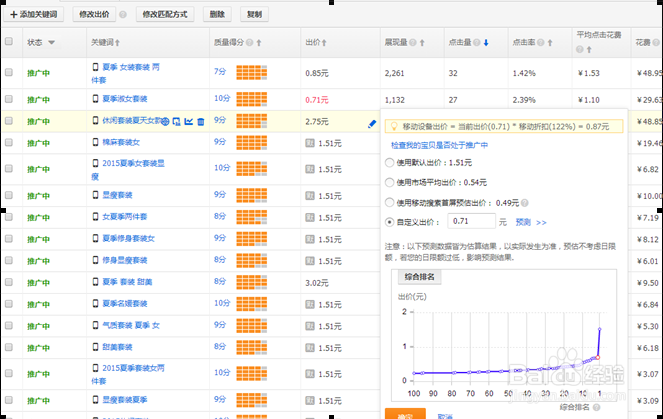663x419 pixels.
Task: Click the 复制 toolbar button
Action: 254,14
